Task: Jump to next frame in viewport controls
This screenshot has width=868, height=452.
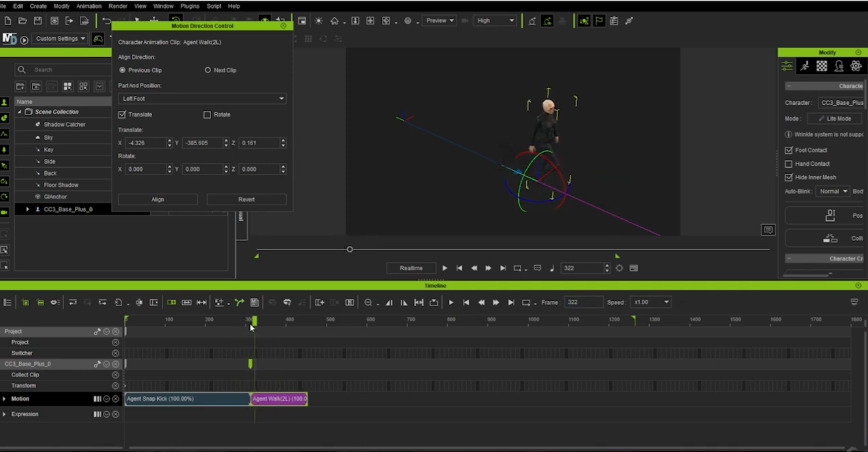Action: tap(488, 268)
